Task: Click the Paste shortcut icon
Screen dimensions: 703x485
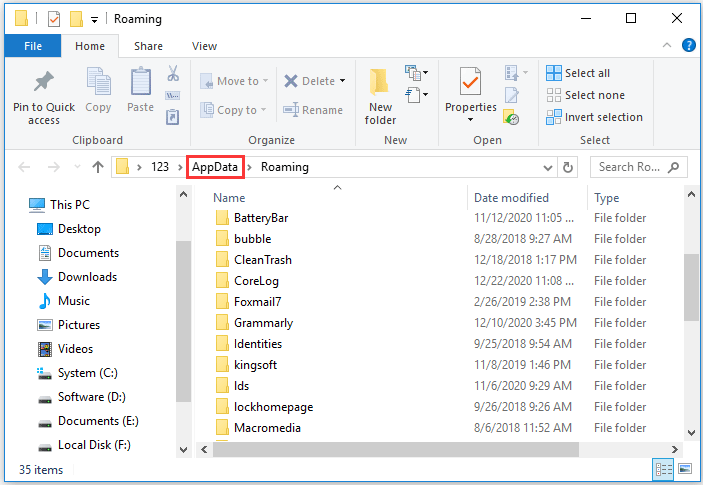Action: coord(173,117)
